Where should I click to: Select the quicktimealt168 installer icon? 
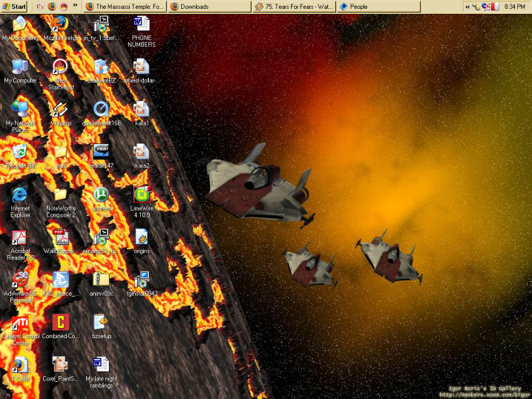click(102, 114)
